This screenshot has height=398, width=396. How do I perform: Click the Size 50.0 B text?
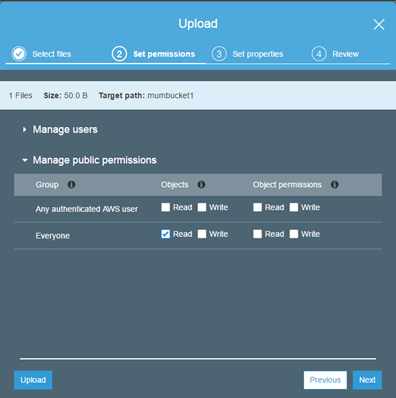(66, 96)
